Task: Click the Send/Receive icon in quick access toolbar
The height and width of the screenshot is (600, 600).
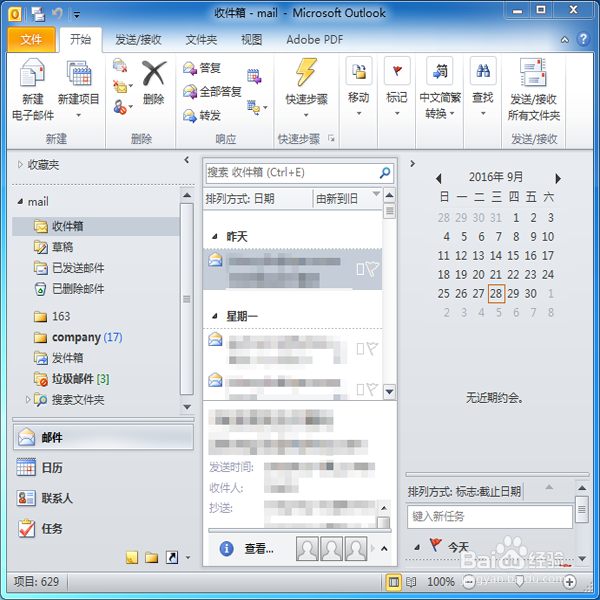Action: click(38, 15)
